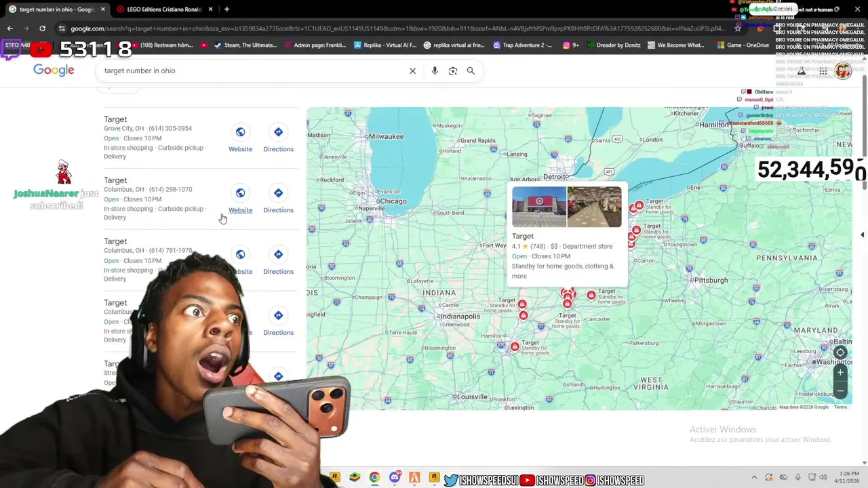The image size is (868, 488).
Task: Open a new browser tab
Action: (x=226, y=9)
